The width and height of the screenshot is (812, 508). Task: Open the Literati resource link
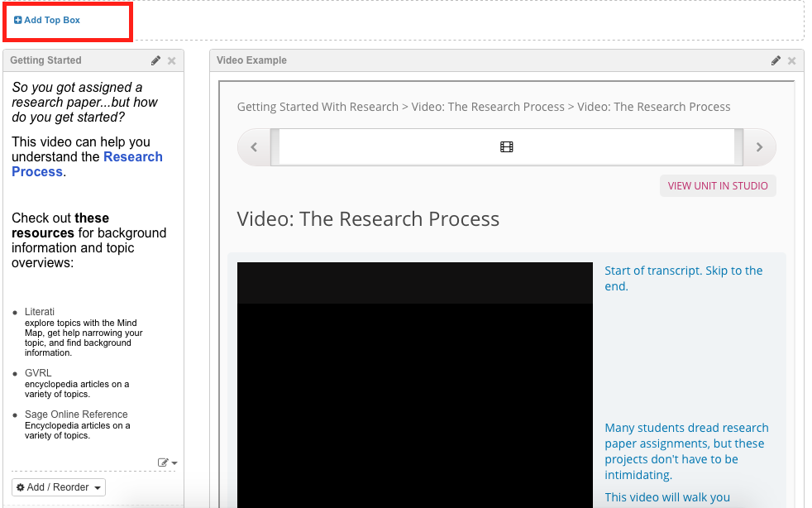[x=40, y=312]
